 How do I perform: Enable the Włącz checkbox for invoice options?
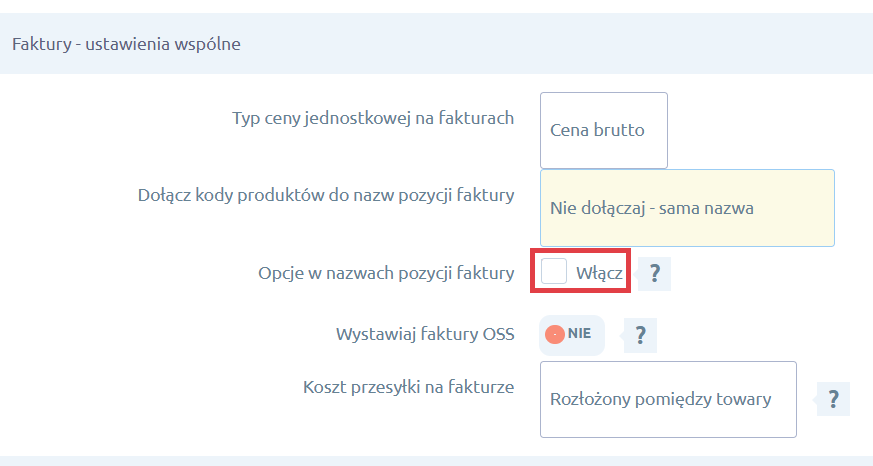click(x=554, y=271)
